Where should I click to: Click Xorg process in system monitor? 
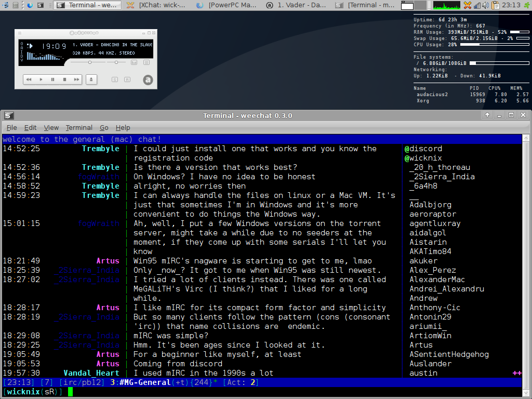[x=423, y=101]
